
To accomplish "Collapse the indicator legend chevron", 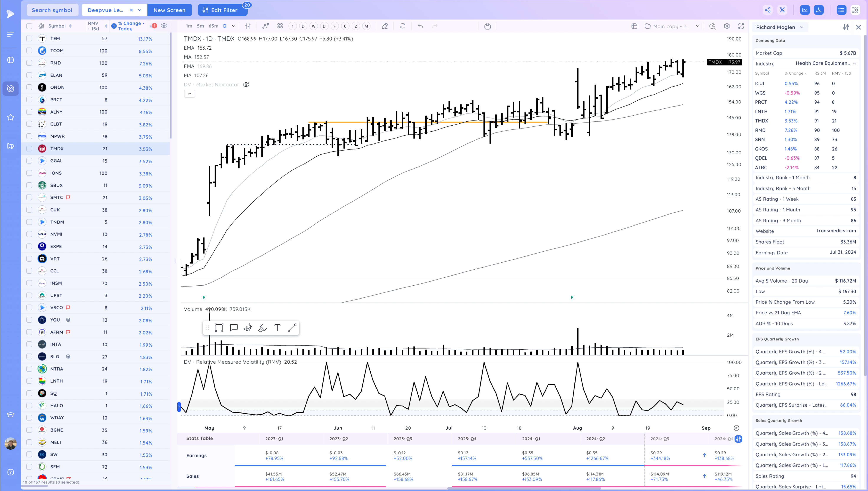I will pyautogui.click(x=190, y=94).
